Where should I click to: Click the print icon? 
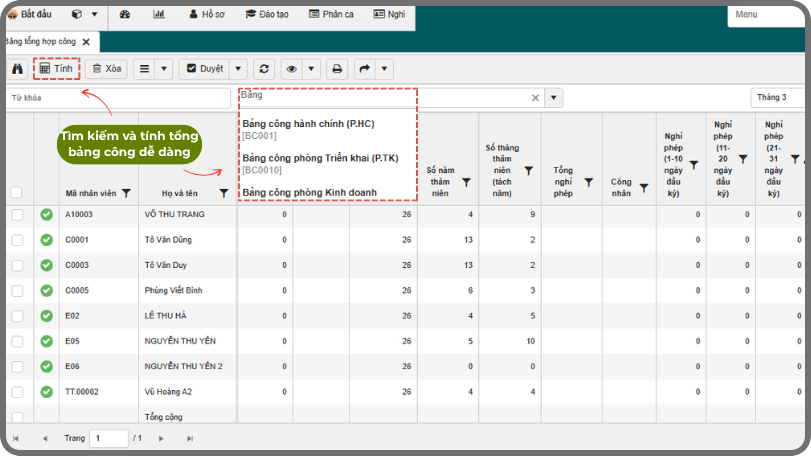(337, 69)
